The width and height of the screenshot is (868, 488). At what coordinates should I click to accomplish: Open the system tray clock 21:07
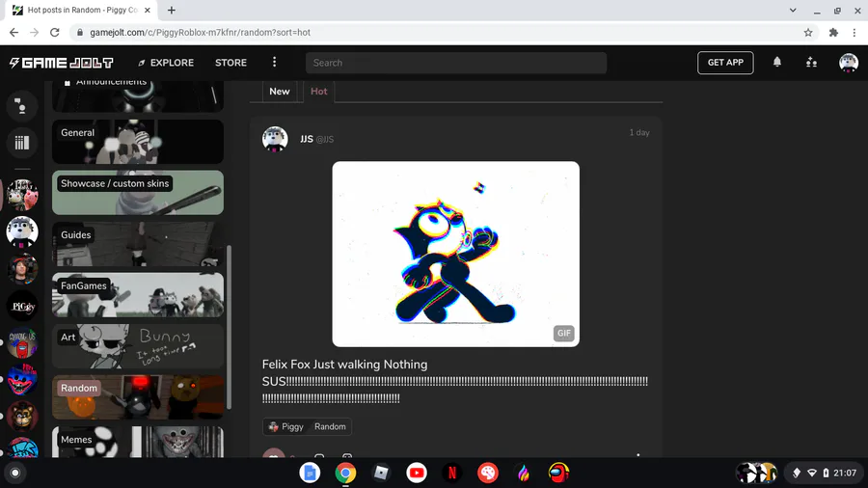(845, 474)
